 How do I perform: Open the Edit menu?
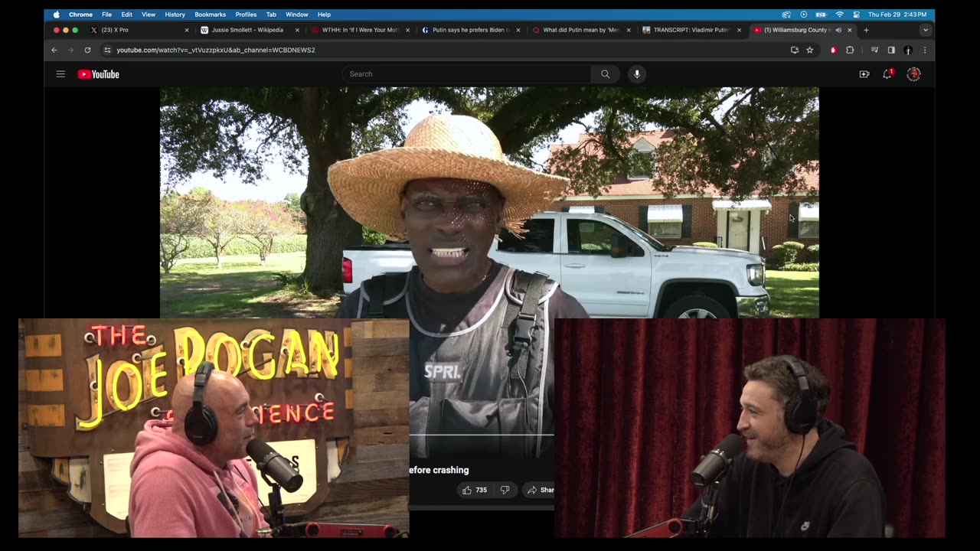tap(126, 15)
